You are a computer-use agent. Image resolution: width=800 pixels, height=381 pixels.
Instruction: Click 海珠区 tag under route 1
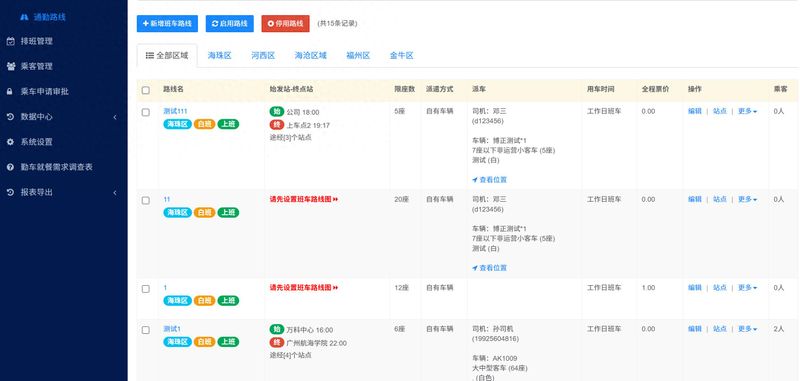point(178,300)
